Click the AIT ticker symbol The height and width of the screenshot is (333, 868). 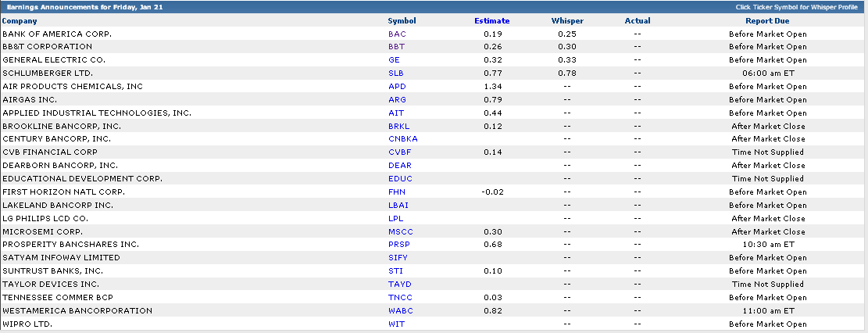(396, 113)
